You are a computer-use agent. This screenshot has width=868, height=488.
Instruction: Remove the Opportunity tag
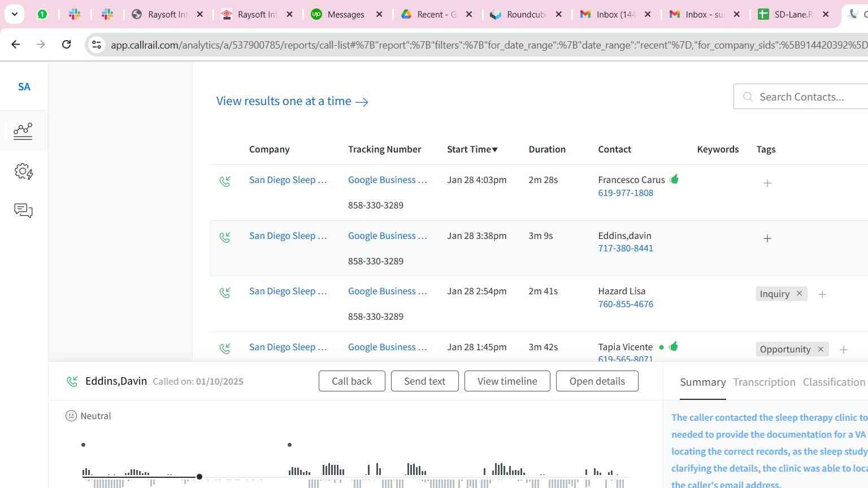click(x=821, y=349)
